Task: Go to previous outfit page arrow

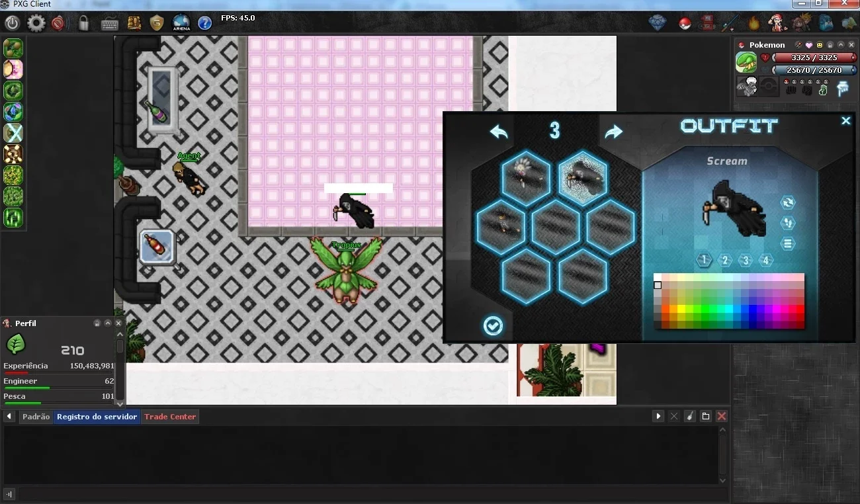Action: pos(499,131)
